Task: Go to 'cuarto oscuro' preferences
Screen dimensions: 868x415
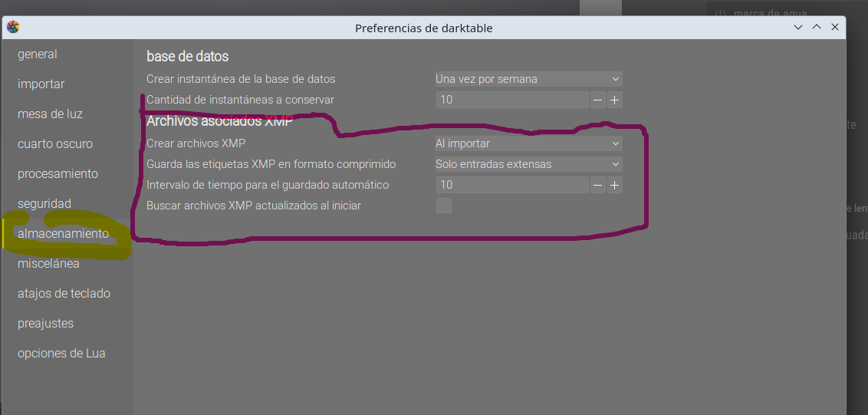Action: click(x=55, y=144)
